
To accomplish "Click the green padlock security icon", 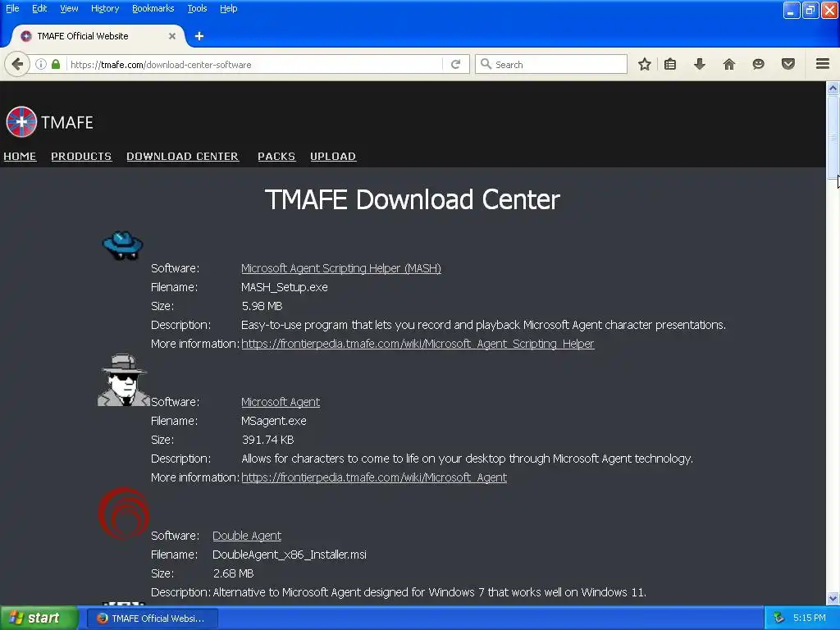I will pyautogui.click(x=56, y=64).
